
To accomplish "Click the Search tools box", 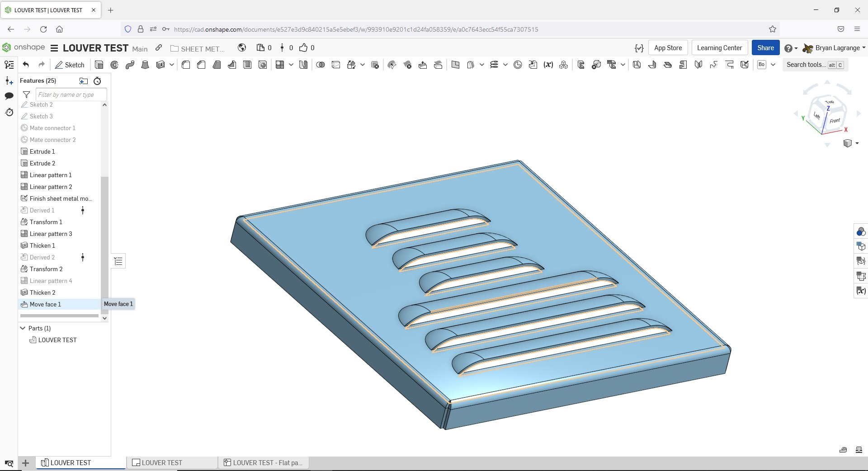I will pos(815,65).
